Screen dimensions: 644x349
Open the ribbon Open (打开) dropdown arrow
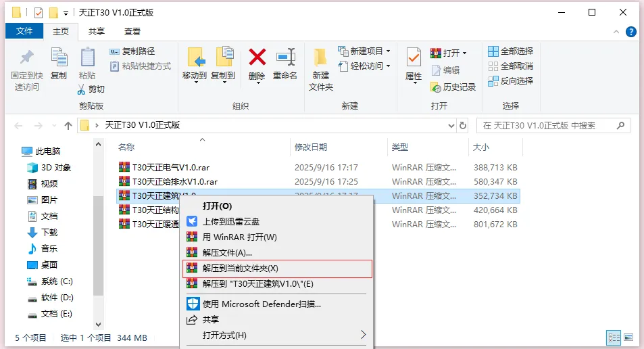click(x=464, y=53)
